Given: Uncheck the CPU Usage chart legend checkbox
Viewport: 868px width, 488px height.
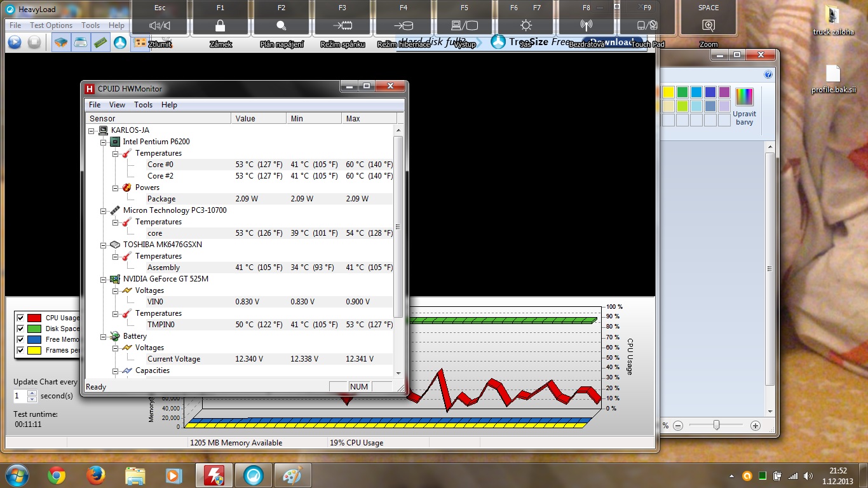Looking at the screenshot, I should click(21, 318).
